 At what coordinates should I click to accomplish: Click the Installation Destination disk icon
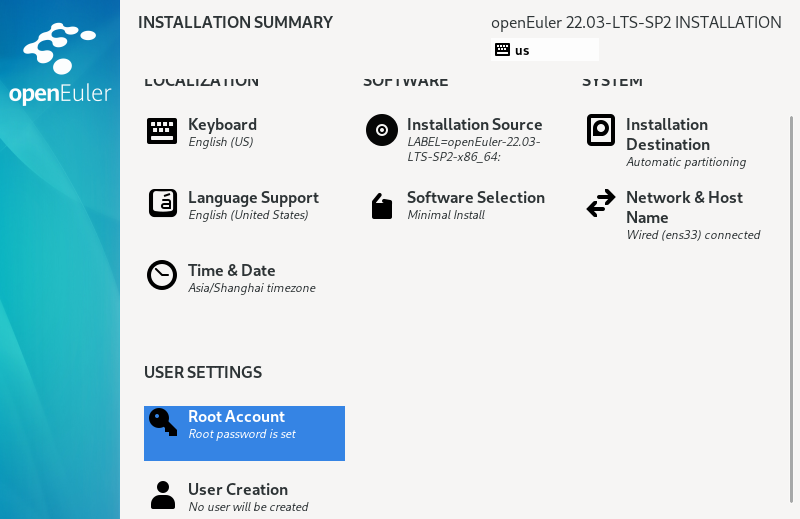(x=600, y=131)
